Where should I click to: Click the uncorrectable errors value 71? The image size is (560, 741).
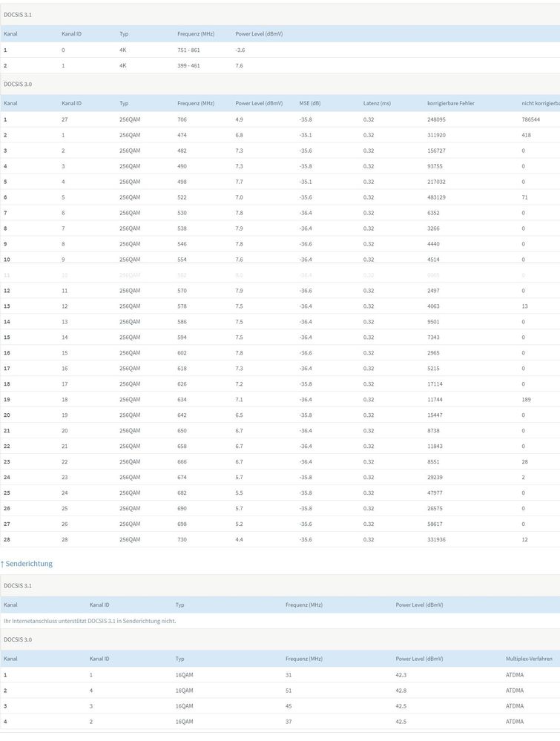524,197
